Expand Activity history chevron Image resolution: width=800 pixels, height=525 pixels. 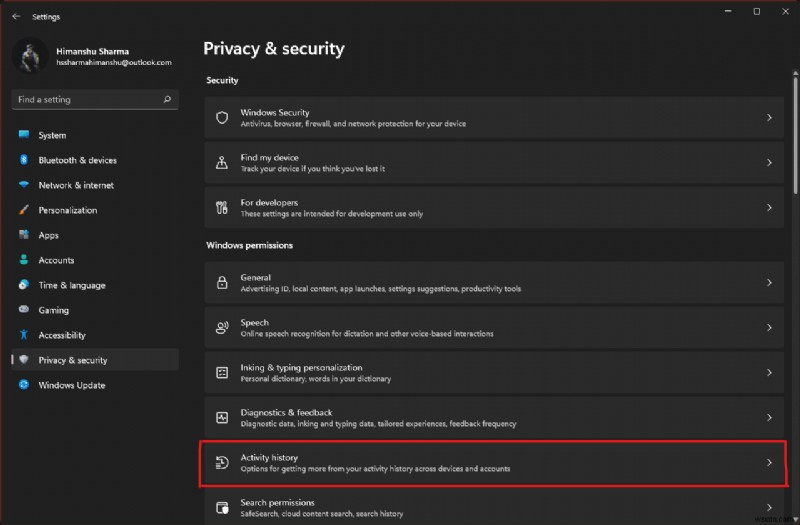(769, 462)
